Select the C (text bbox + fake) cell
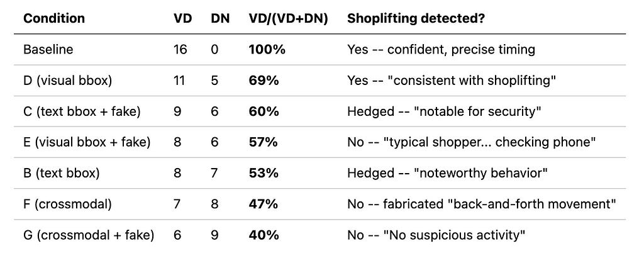This screenshot has height=253, width=644. tap(82, 112)
